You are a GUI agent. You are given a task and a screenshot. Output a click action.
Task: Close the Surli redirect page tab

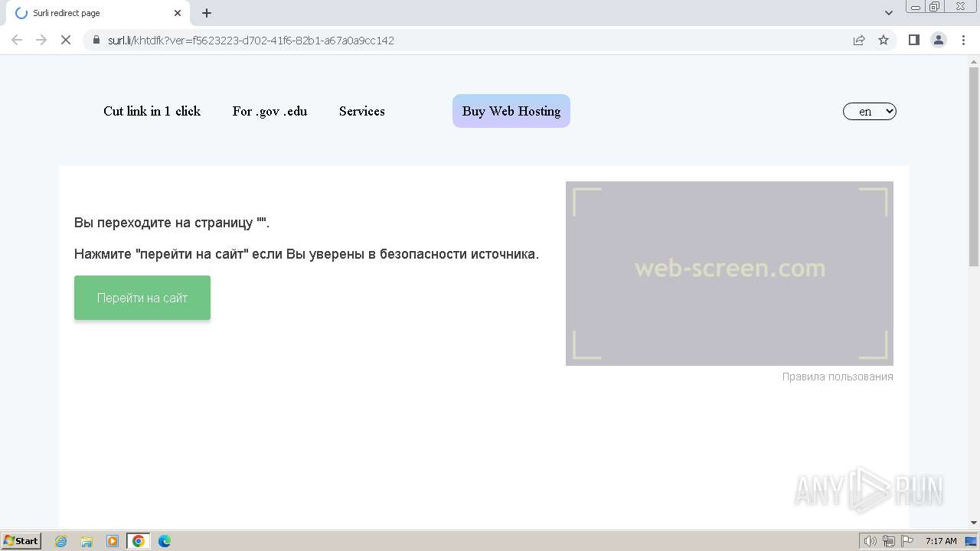pyautogui.click(x=178, y=13)
